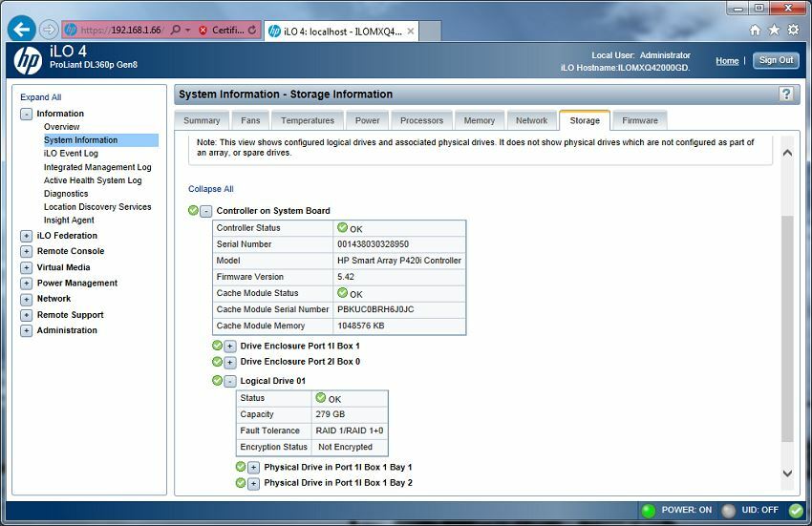Switch to the Fans tab
812x526 pixels.
click(250, 120)
